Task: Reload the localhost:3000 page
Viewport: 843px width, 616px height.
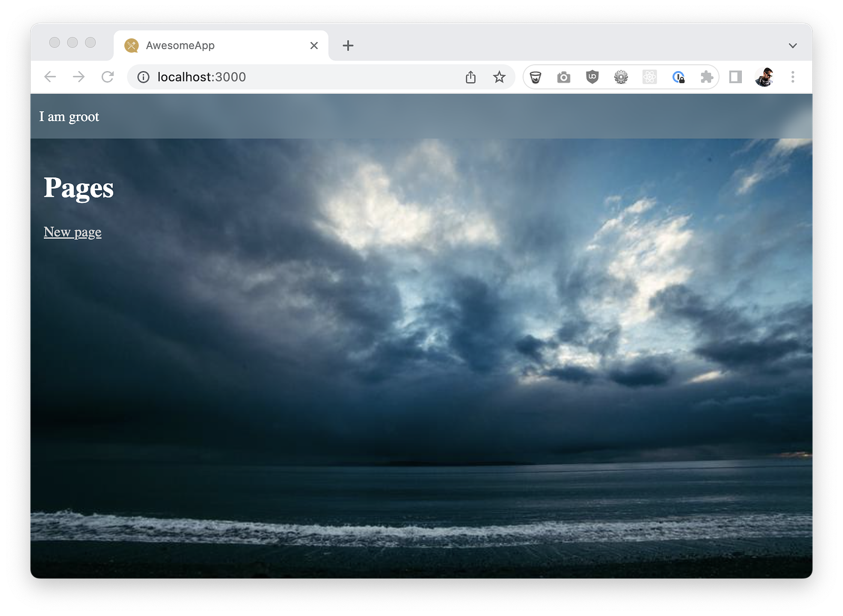Action: (108, 76)
